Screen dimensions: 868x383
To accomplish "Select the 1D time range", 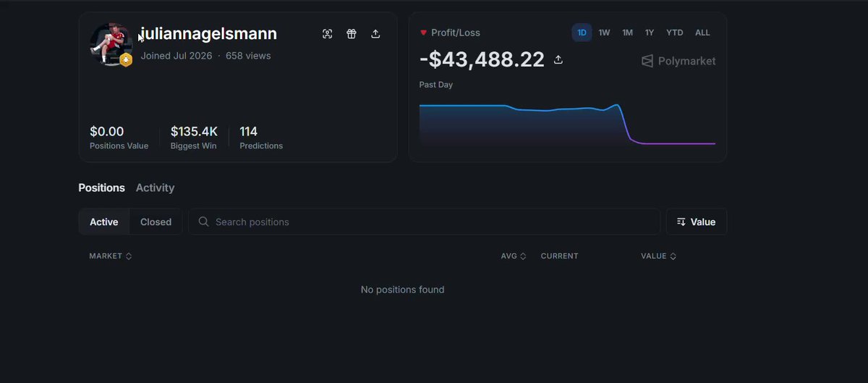I will pyautogui.click(x=582, y=33).
